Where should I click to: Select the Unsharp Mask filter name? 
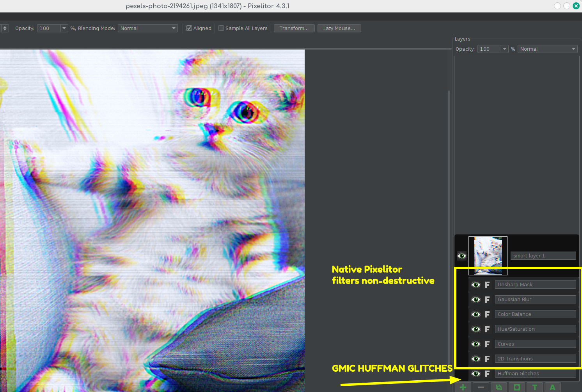coord(536,285)
